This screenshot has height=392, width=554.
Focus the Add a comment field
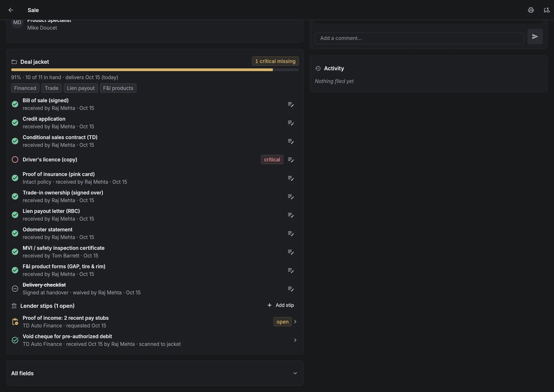point(419,38)
